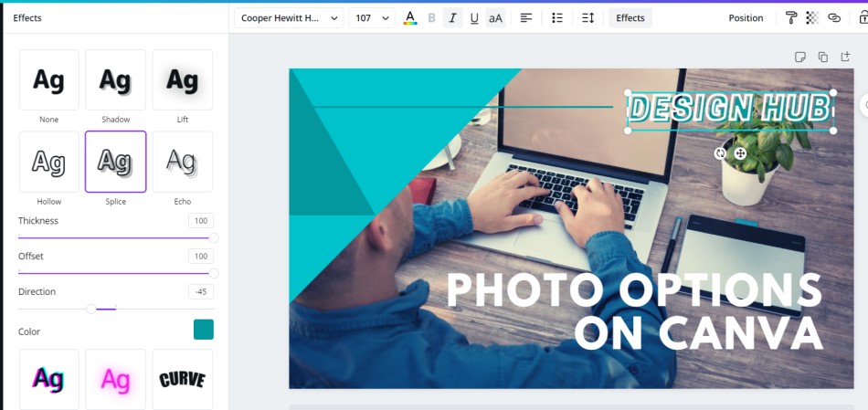868x410 pixels.
Task: Select the copy style paint roller icon
Action: coord(791,17)
